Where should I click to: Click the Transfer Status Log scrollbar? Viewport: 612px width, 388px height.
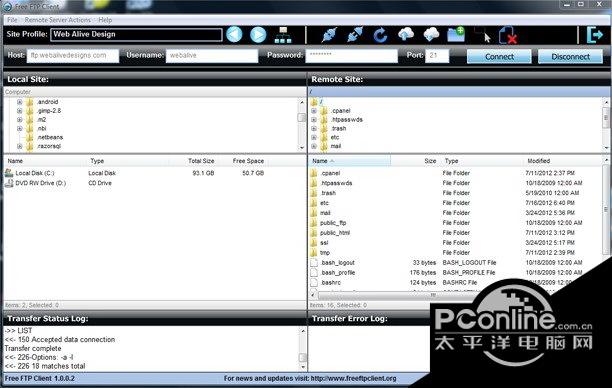click(302, 349)
